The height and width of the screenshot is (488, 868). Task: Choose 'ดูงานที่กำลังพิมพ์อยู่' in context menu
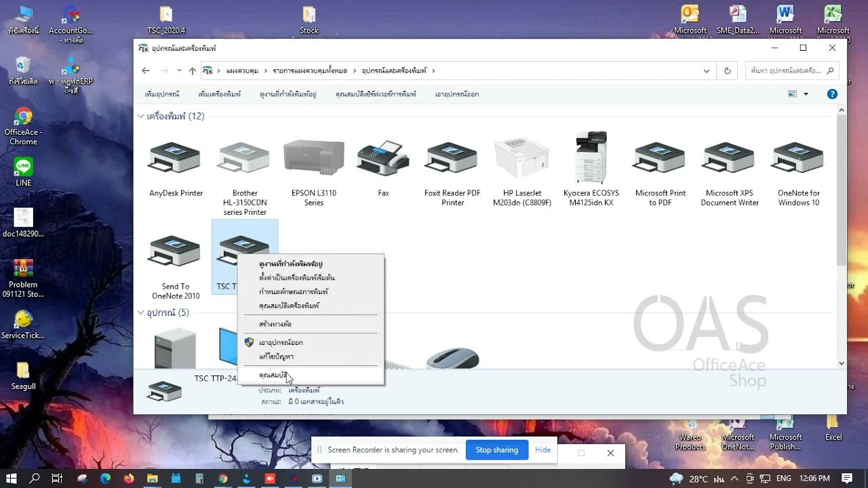290,264
